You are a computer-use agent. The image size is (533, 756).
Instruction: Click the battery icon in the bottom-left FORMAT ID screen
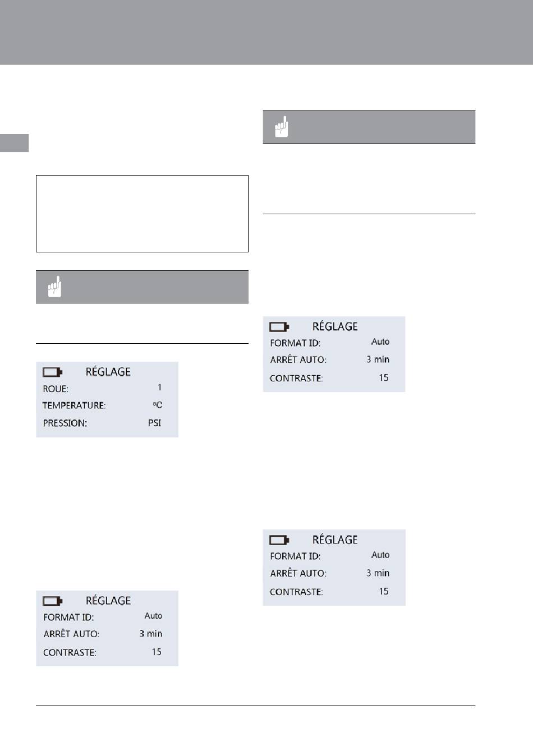[x=52, y=601]
